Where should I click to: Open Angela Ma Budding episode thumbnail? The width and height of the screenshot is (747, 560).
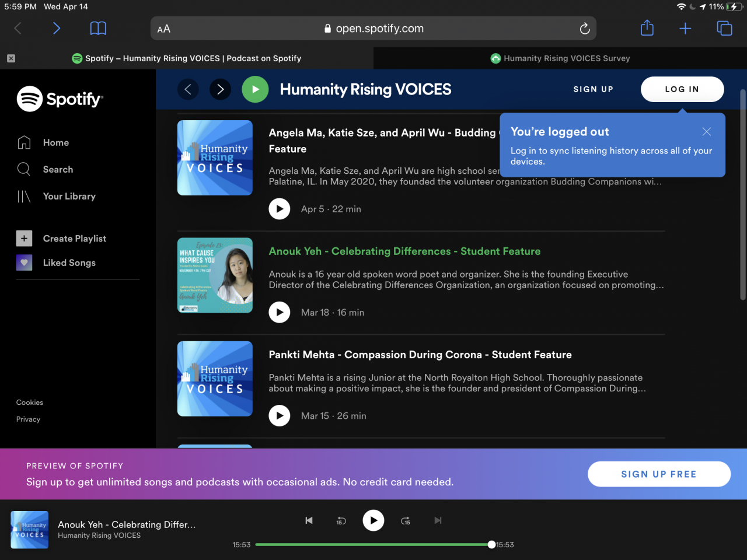[x=215, y=157]
